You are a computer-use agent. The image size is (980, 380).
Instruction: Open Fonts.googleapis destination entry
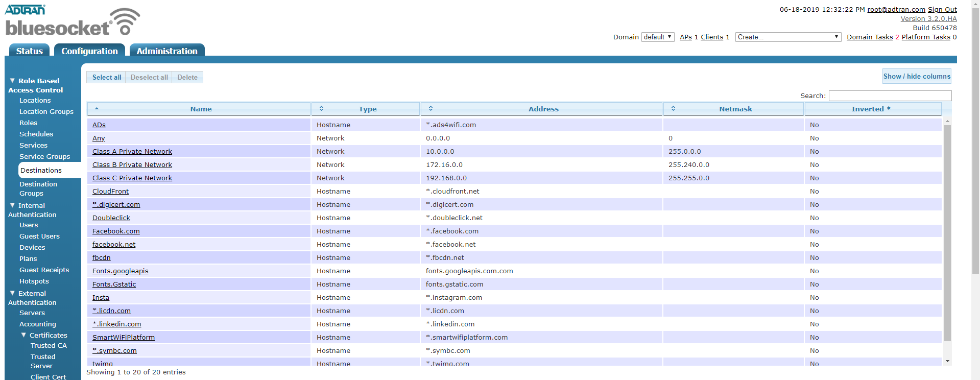121,271
